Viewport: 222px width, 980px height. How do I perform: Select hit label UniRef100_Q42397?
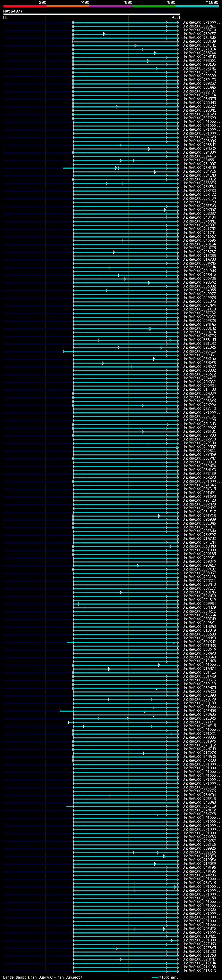click(199, 225)
